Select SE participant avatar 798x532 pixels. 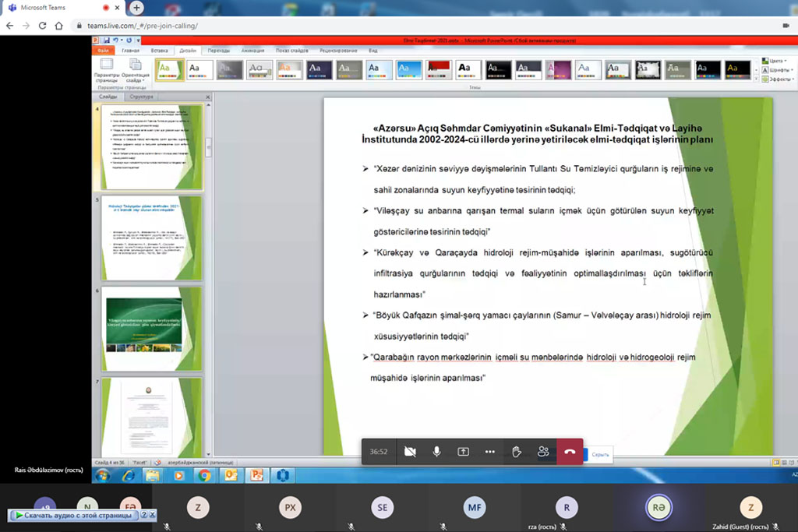tap(382, 507)
